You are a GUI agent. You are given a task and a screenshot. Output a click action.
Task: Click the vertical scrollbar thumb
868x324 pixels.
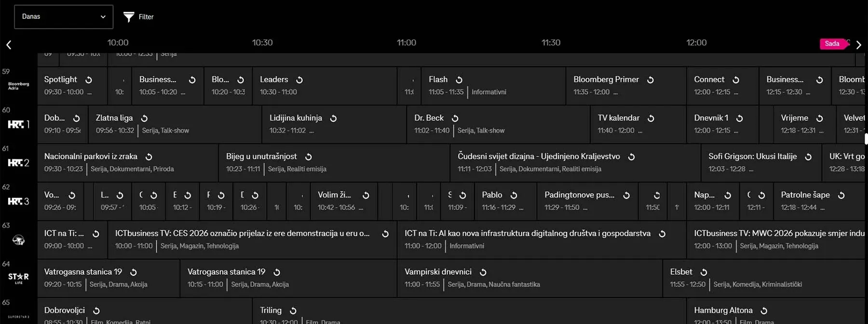click(x=866, y=140)
